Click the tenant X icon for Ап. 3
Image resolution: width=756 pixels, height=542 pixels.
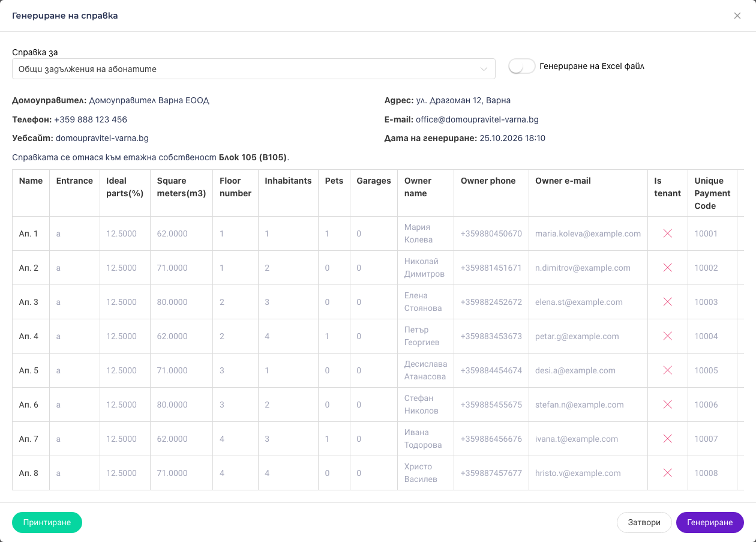pyautogui.click(x=667, y=302)
